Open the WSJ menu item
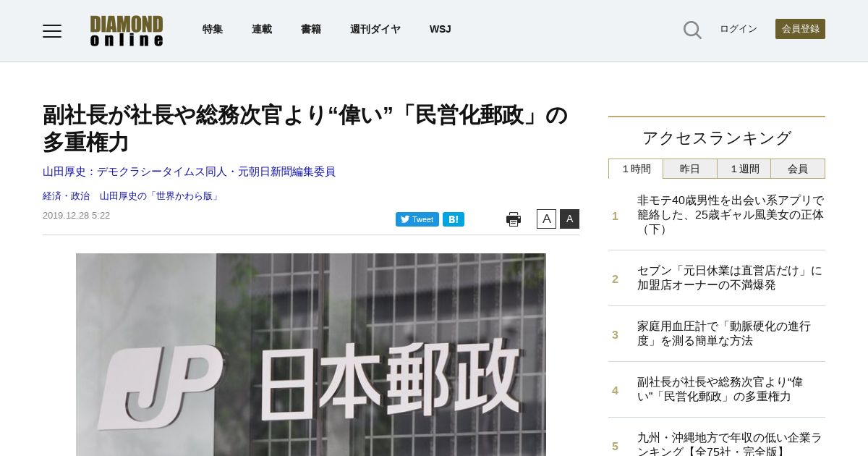 [x=440, y=29]
